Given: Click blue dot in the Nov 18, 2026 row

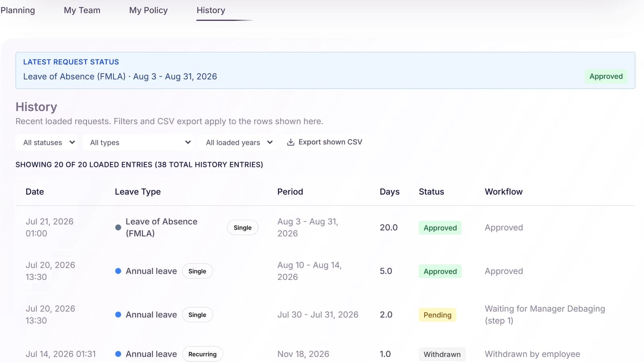Looking at the screenshot, I should point(118,354).
